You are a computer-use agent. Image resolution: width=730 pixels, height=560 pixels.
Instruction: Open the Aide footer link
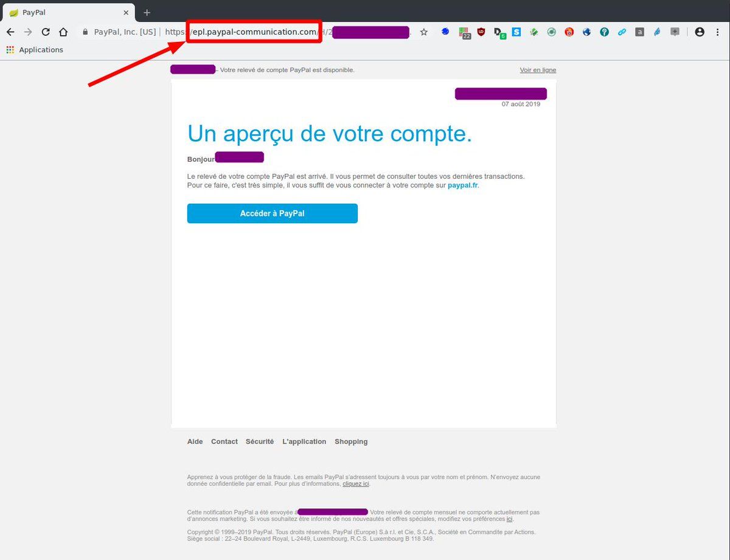pyautogui.click(x=195, y=441)
